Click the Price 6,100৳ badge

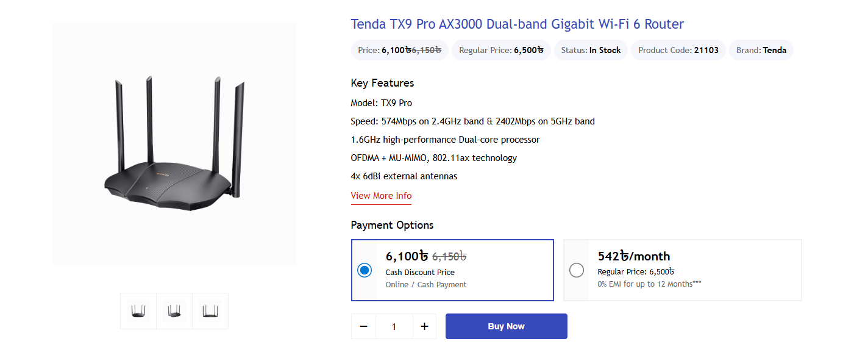(x=399, y=50)
